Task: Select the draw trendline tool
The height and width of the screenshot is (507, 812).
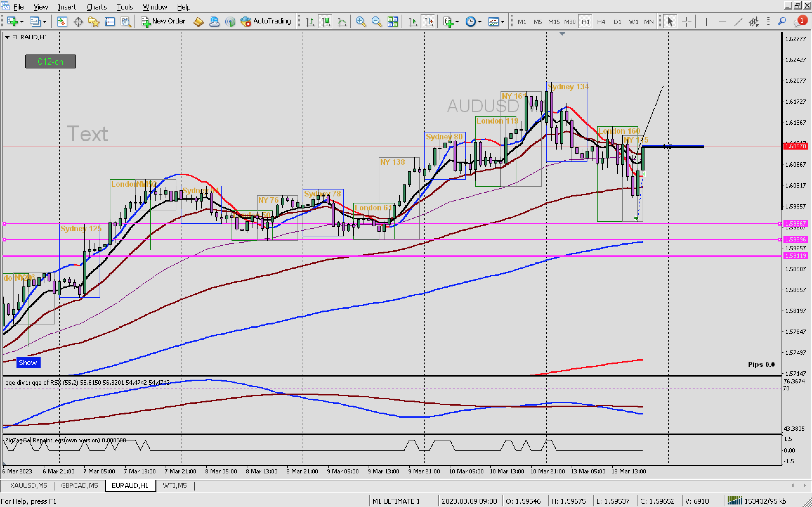Action: point(738,22)
